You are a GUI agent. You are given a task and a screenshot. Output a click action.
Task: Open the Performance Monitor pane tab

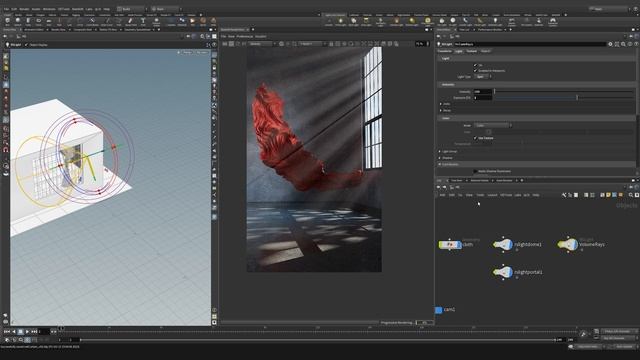pyautogui.click(x=490, y=29)
